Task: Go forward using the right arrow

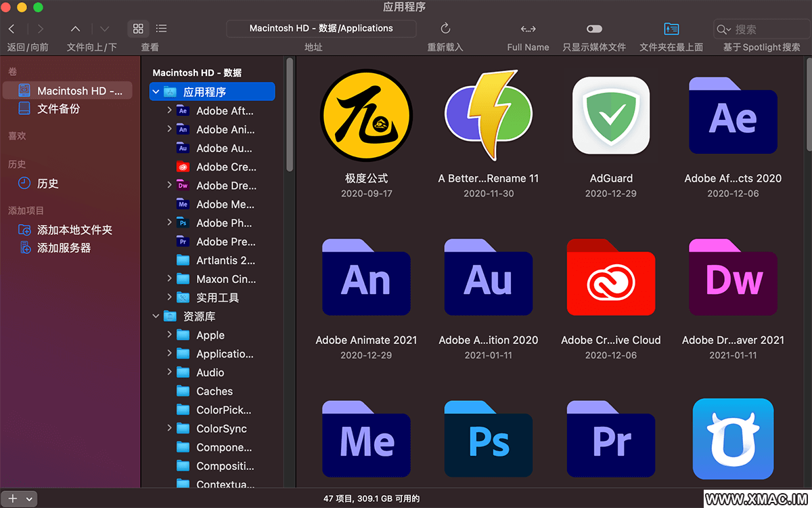Action: pos(41,28)
